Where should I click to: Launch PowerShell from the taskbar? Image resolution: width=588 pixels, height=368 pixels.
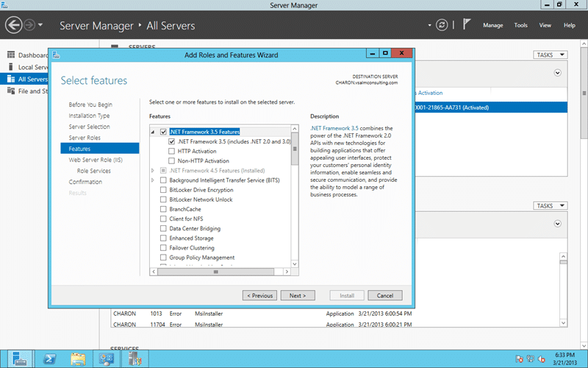[x=49, y=359]
